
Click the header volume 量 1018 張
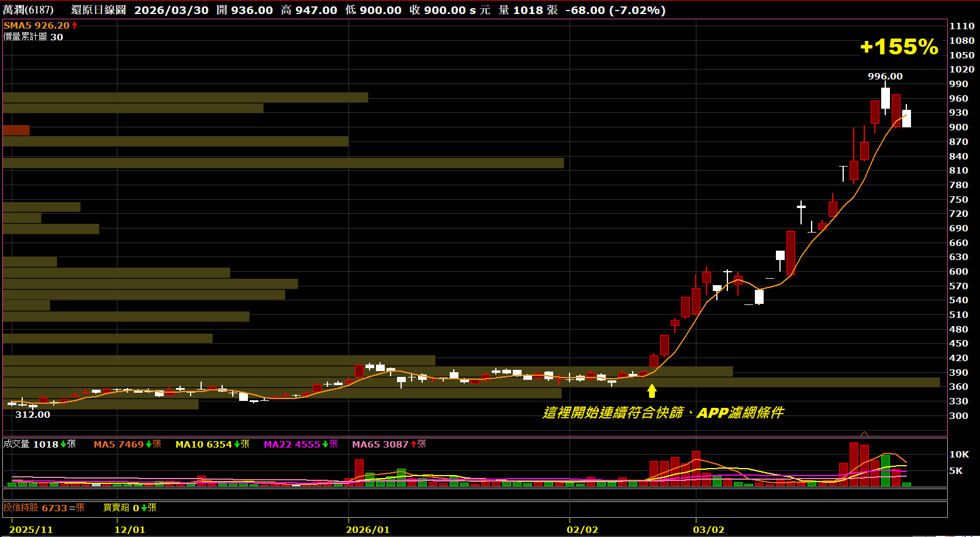(528, 10)
